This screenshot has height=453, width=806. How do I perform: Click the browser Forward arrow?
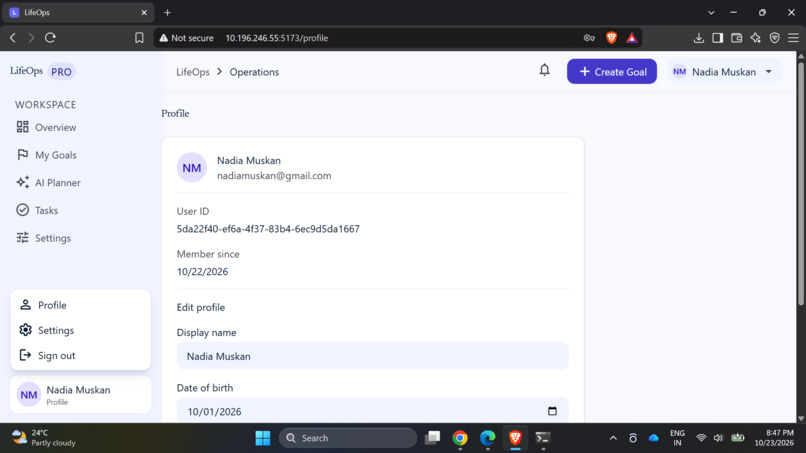[x=31, y=38]
